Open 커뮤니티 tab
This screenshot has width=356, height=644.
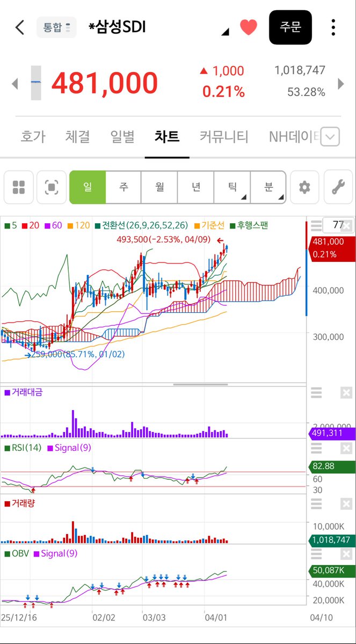click(224, 136)
